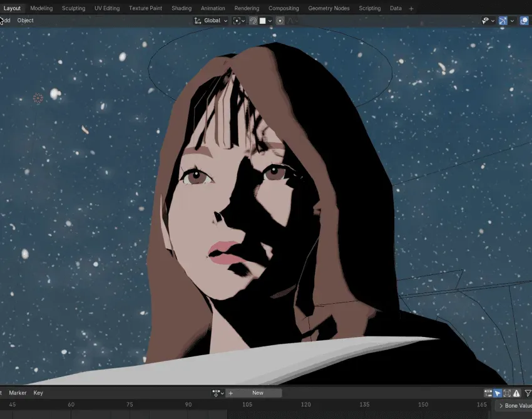This screenshot has width=532, height=419.
Task: Toggle Show Hidden dashed-square icon
Action: (507, 393)
